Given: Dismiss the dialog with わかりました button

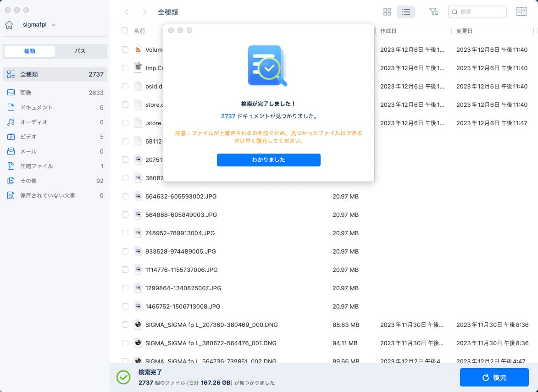Looking at the screenshot, I should (x=269, y=160).
